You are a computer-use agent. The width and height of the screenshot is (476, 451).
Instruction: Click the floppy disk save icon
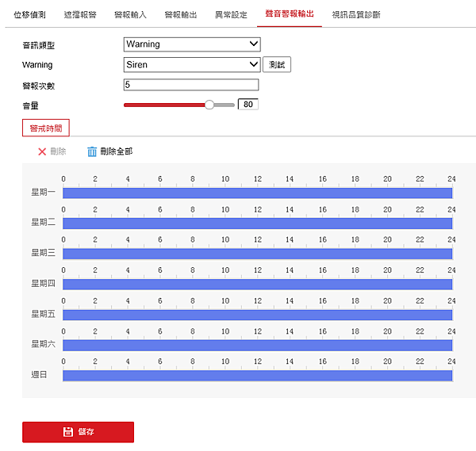click(68, 432)
